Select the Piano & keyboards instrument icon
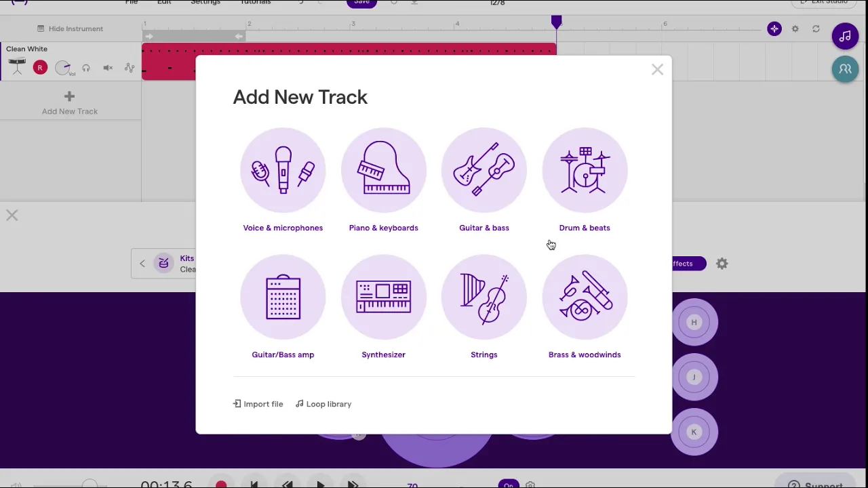Image resolution: width=868 pixels, height=488 pixels. 383,170
